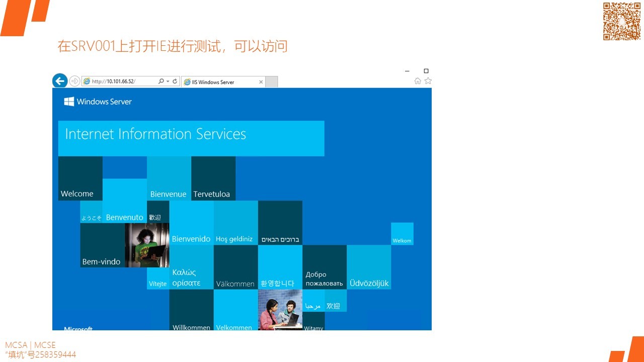Click the woman with laptop photo tile
This screenshot has width=644, height=362.
pos(147,245)
